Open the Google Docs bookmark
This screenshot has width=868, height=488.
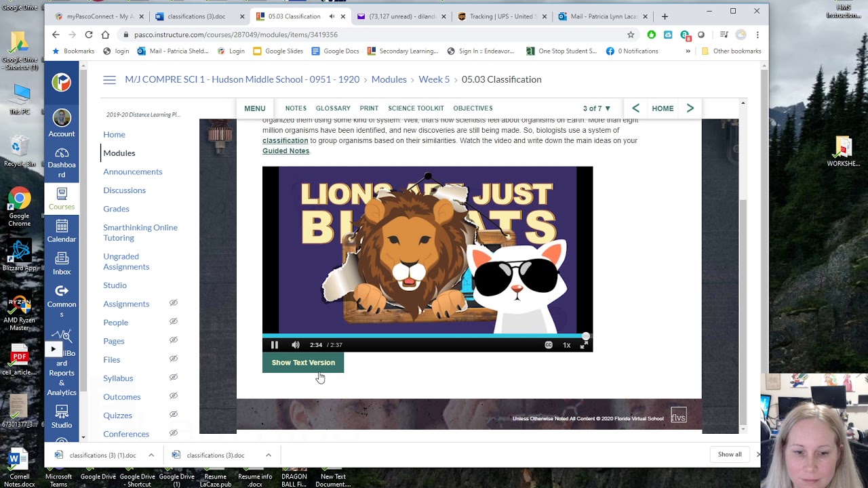click(335, 51)
